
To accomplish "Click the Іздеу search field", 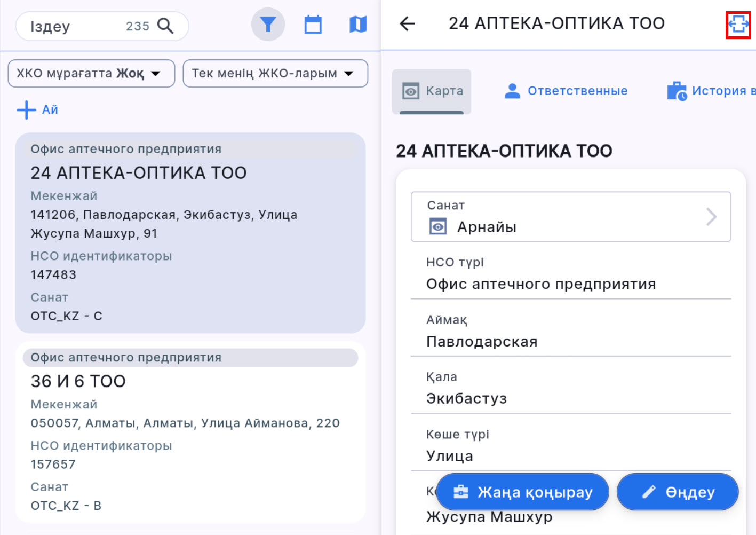I will pos(75,26).
